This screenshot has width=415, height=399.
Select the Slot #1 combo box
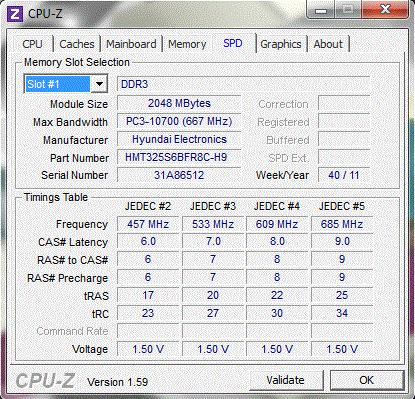click(65, 84)
